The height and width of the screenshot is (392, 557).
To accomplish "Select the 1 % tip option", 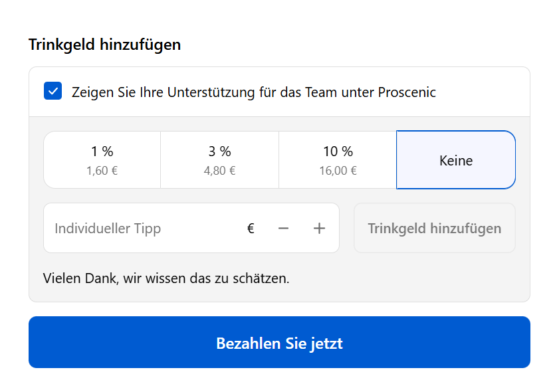I will click(x=102, y=160).
